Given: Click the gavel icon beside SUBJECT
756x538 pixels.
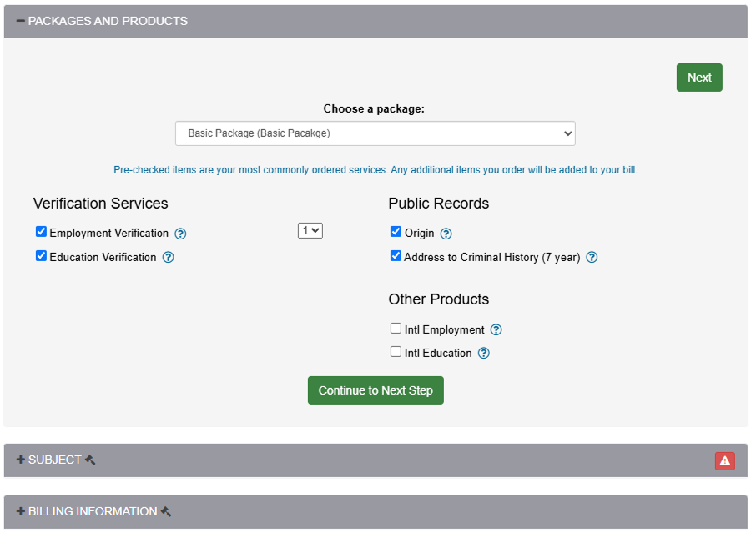Looking at the screenshot, I should click(90, 460).
